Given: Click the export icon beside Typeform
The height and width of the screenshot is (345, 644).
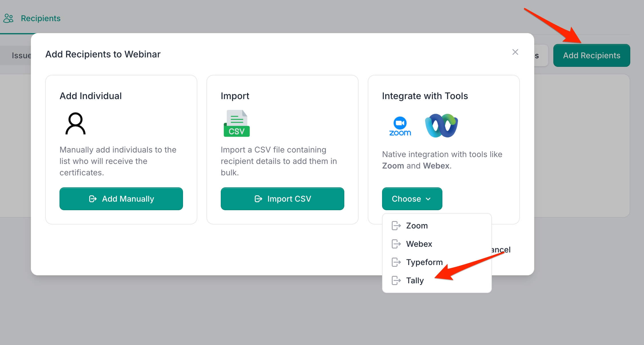Looking at the screenshot, I should coord(396,262).
